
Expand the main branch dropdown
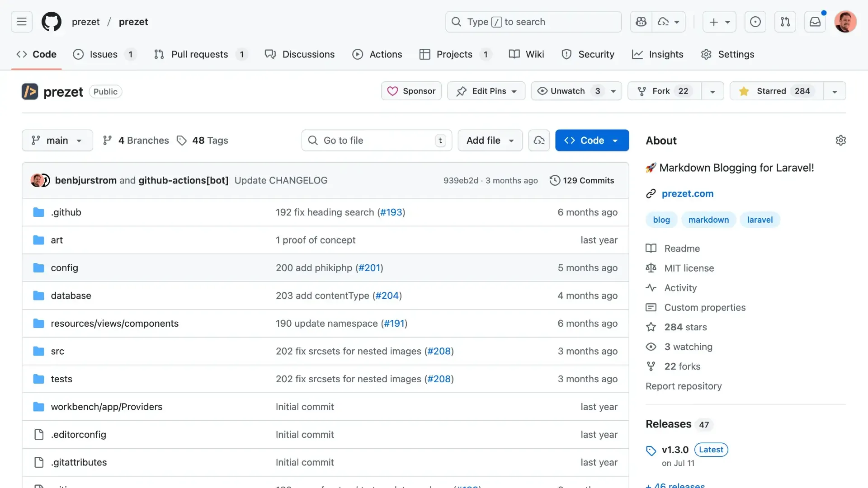click(57, 141)
